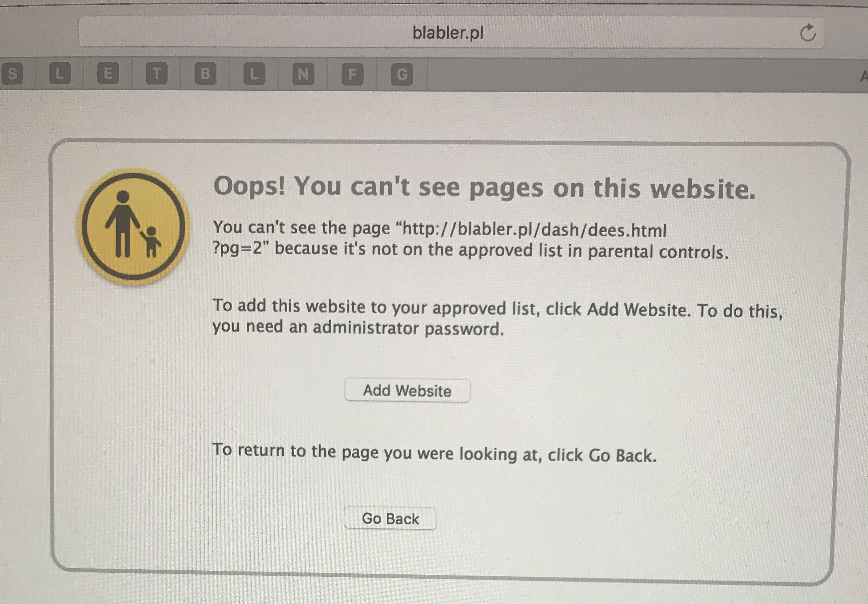Switch to the pinned G tab

[x=402, y=74]
